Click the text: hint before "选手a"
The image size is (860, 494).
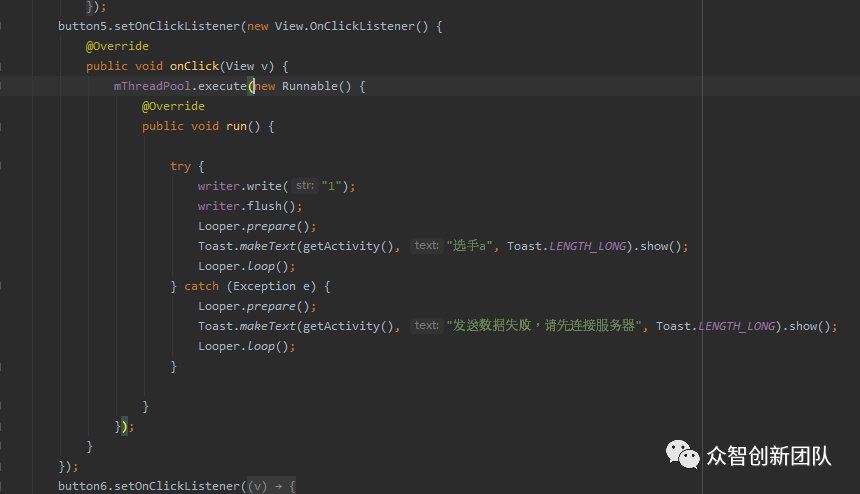pyautogui.click(x=427, y=246)
